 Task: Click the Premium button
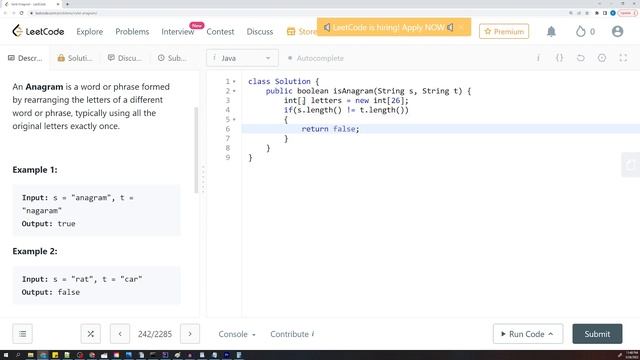504,31
